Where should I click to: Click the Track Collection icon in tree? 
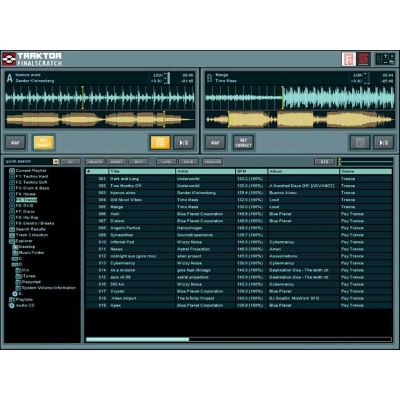click(x=12, y=235)
